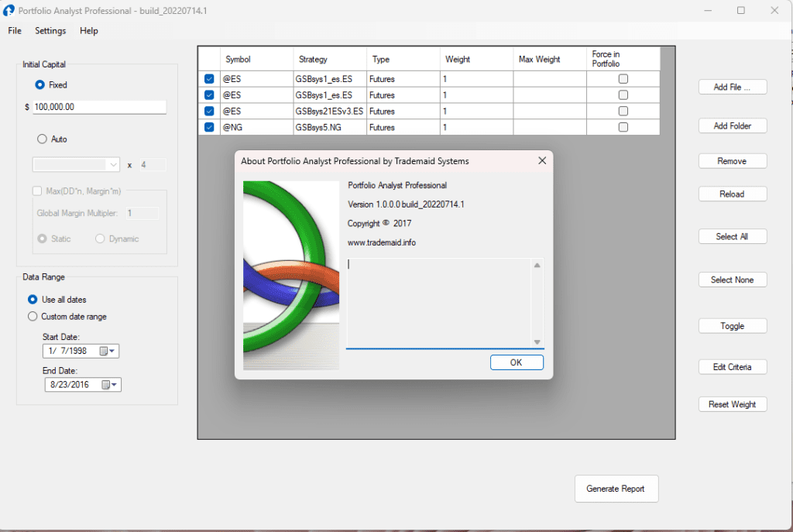Viewport: 793px width, 532px height.
Task: Click the interlocking rings logo image
Action: (x=291, y=275)
